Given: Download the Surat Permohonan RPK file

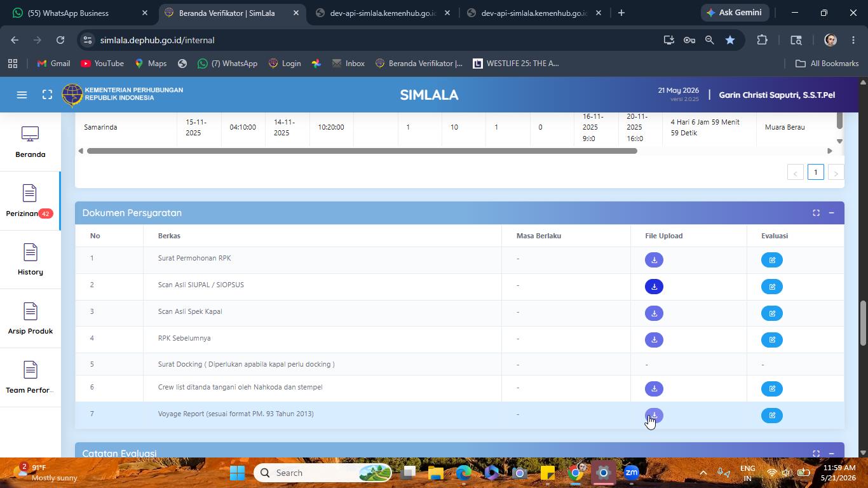Looking at the screenshot, I should click(x=654, y=260).
